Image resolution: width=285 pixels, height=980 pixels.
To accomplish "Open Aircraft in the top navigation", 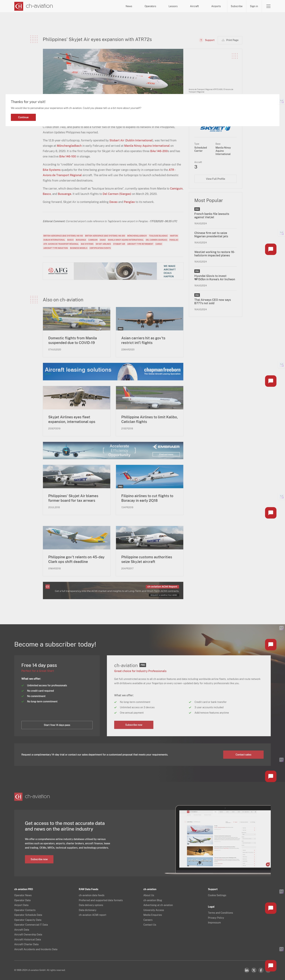I will click(x=194, y=6).
